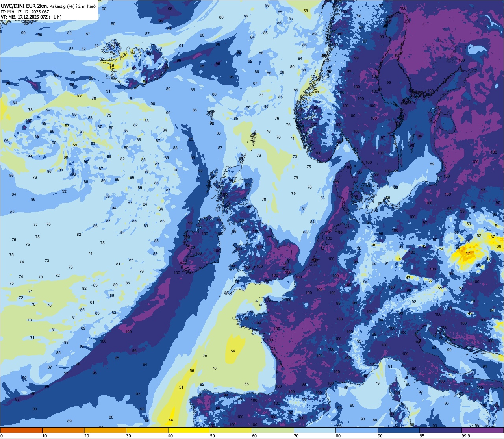
Task: Click the medium blue 80–90 legend swatch
Action: 357,430
